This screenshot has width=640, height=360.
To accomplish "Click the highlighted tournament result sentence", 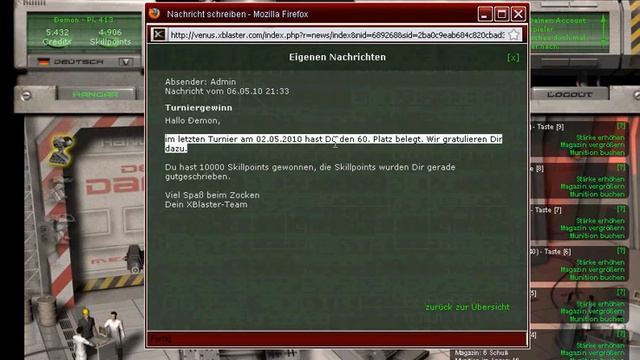I will (x=333, y=144).
